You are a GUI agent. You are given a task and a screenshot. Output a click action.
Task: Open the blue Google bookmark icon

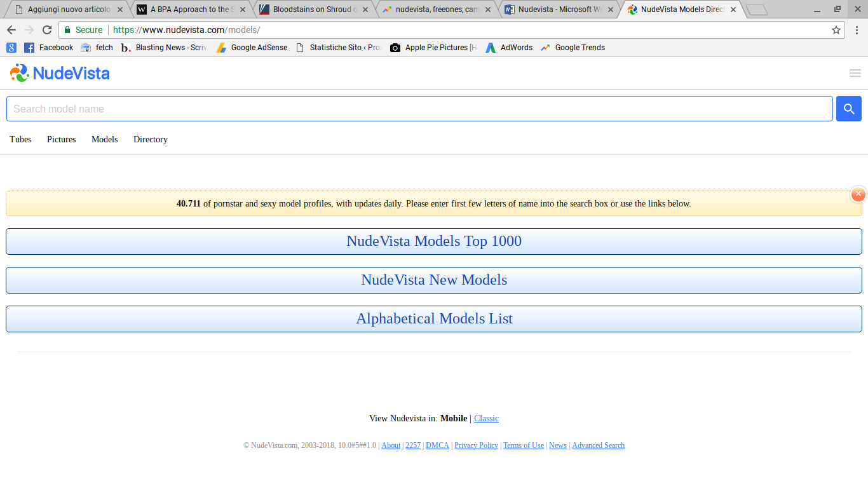point(11,48)
